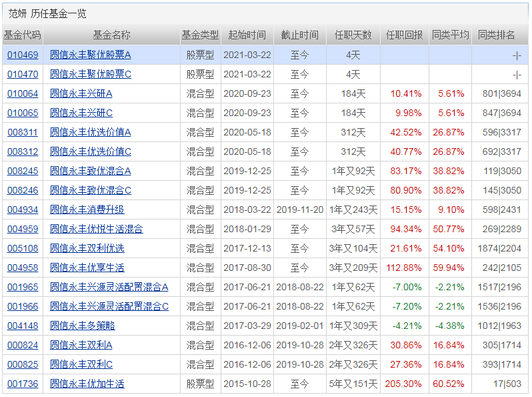Screen dimensions: 532x397
Task: Click the title 范妍 历任基金一览
Action: (47, 14)
